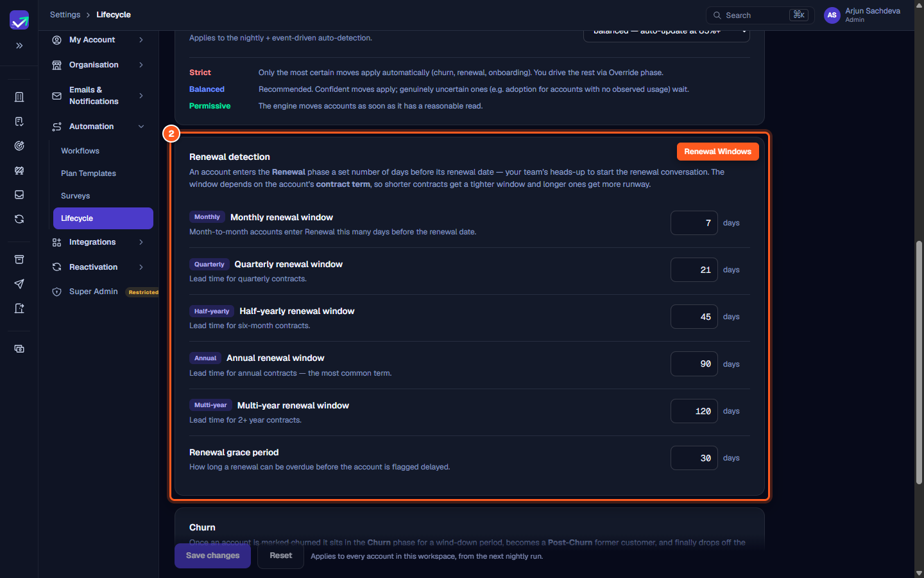Open the bottom screen capture rail icon
This screenshot has height=578, width=924.
point(19,349)
